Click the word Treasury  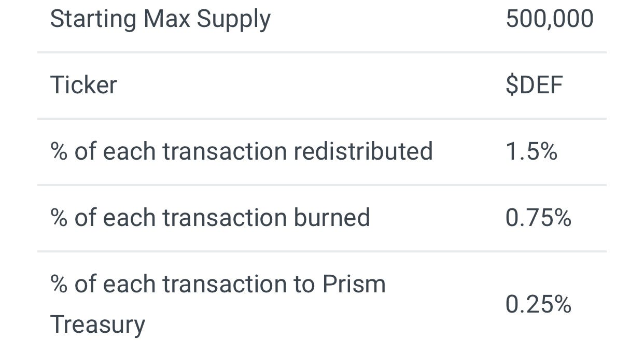[x=97, y=324]
